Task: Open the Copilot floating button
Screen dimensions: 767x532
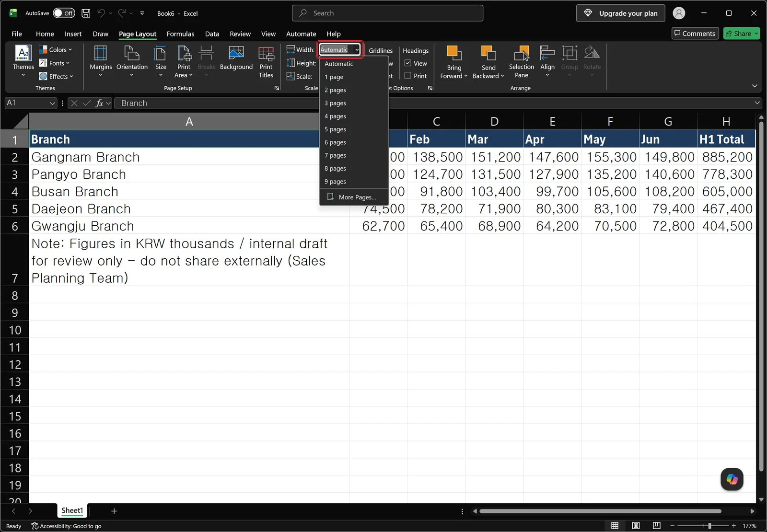Action: [x=732, y=479]
